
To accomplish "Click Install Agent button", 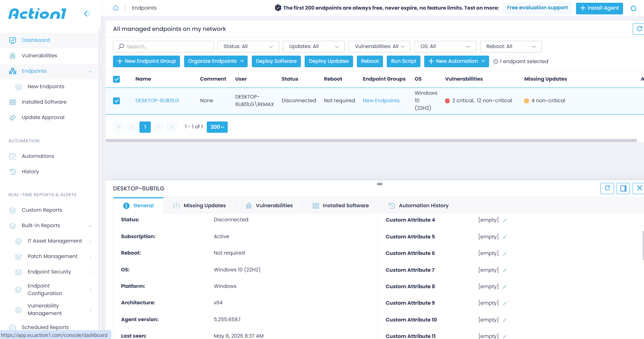I will (599, 8).
